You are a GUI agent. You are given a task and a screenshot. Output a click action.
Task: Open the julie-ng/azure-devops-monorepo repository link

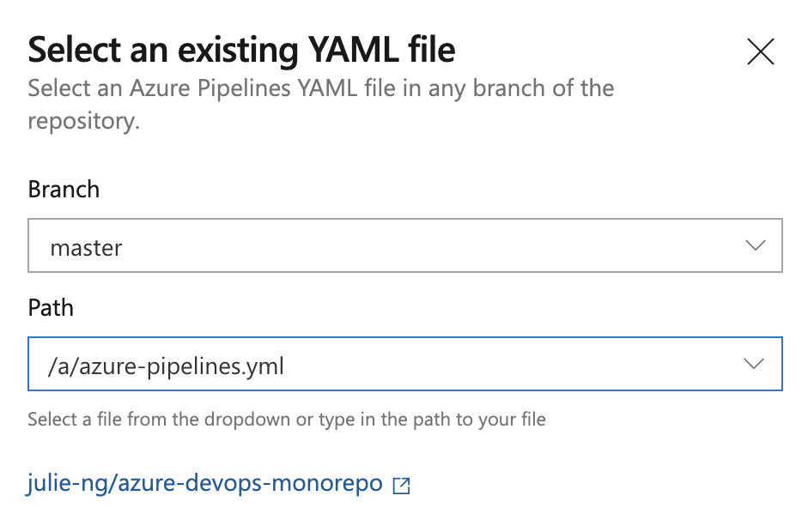point(205,483)
